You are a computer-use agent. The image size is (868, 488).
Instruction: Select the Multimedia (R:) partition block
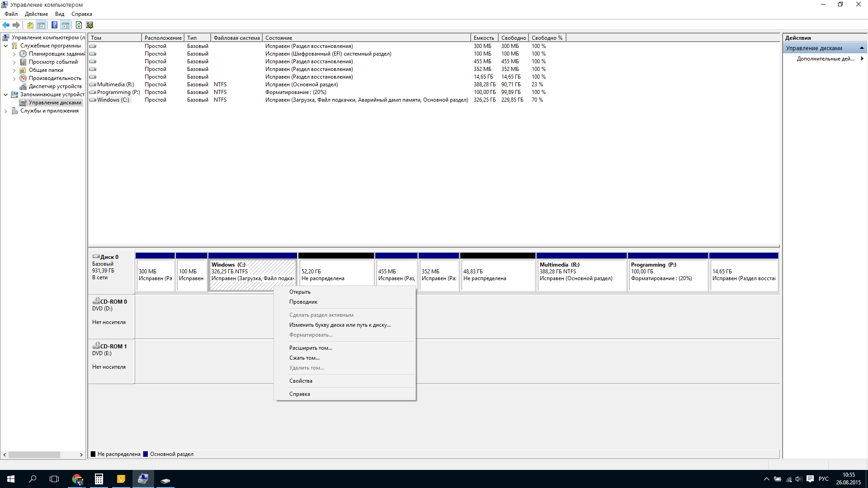[x=581, y=272]
